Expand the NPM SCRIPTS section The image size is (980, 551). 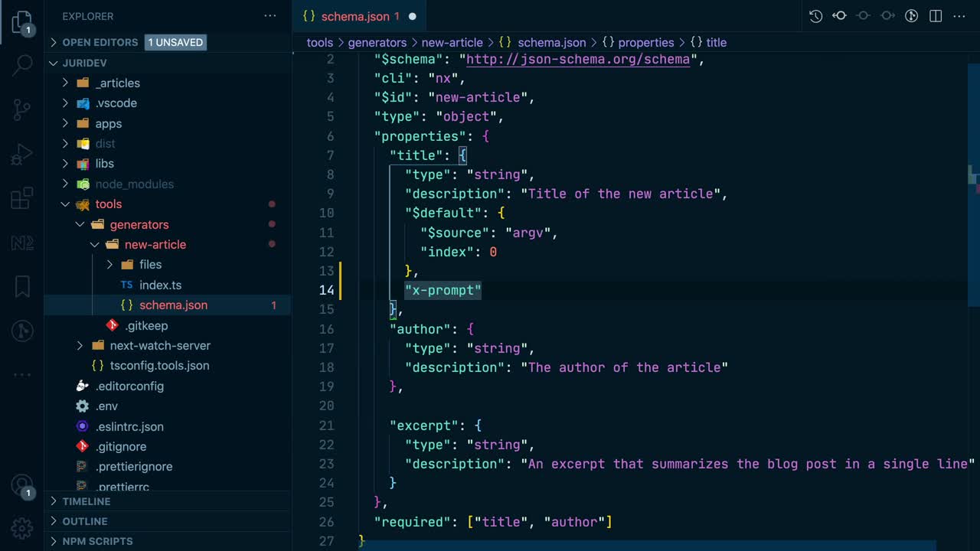(x=97, y=541)
